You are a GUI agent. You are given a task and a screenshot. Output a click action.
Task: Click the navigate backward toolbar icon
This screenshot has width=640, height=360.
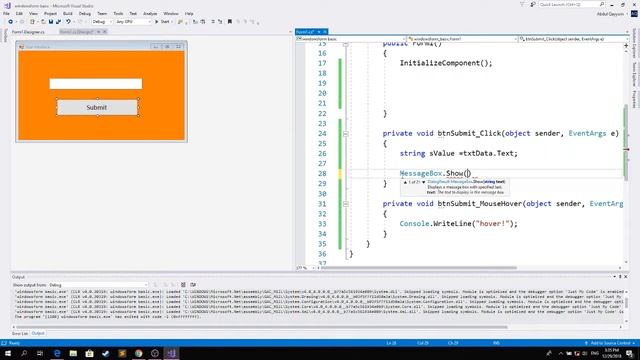pyautogui.click(x=11, y=22)
